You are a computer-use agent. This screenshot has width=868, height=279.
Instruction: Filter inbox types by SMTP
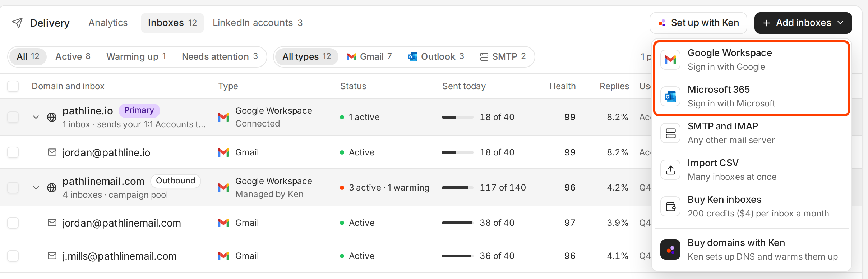[x=503, y=57]
